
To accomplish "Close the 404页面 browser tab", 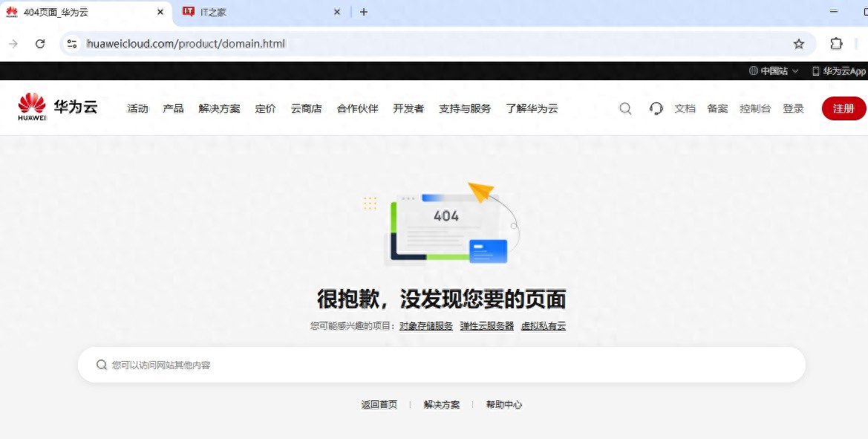I will 160,12.
